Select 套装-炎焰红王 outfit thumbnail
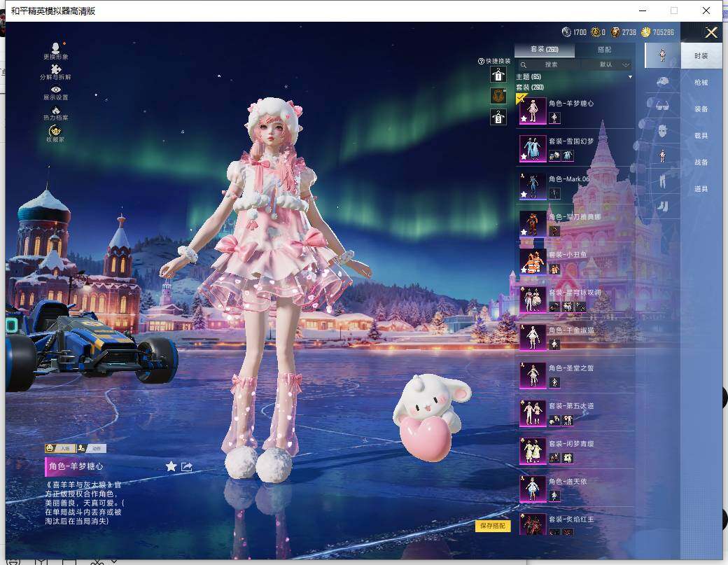This screenshot has width=728, height=565. 533,524
